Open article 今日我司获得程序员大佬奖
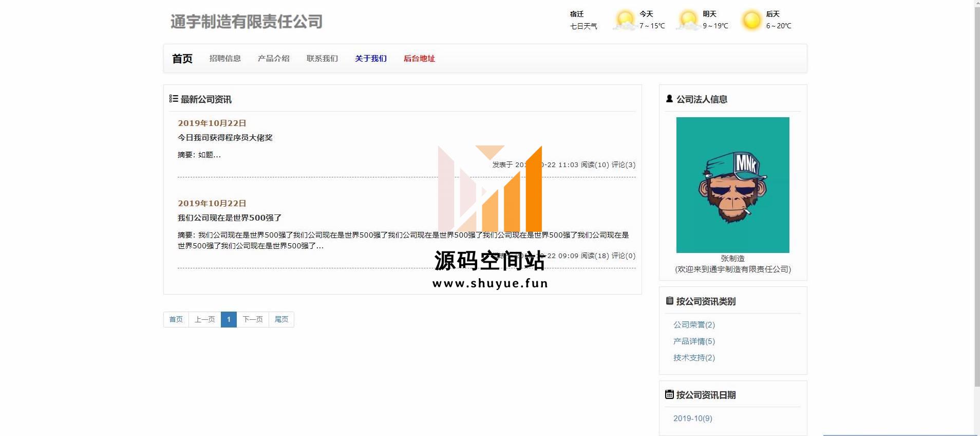This screenshot has width=980, height=436. click(x=225, y=138)
